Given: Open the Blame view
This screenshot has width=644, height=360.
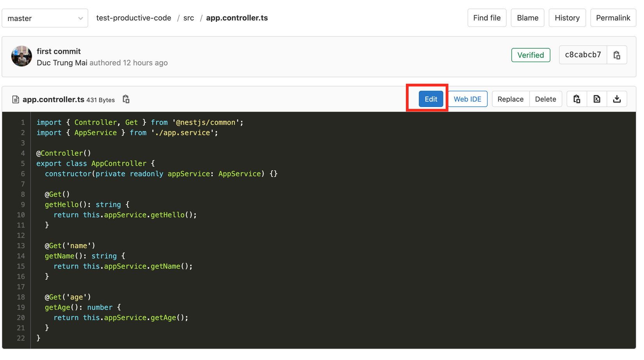Looking at the screenshot, I should [527, 18].
